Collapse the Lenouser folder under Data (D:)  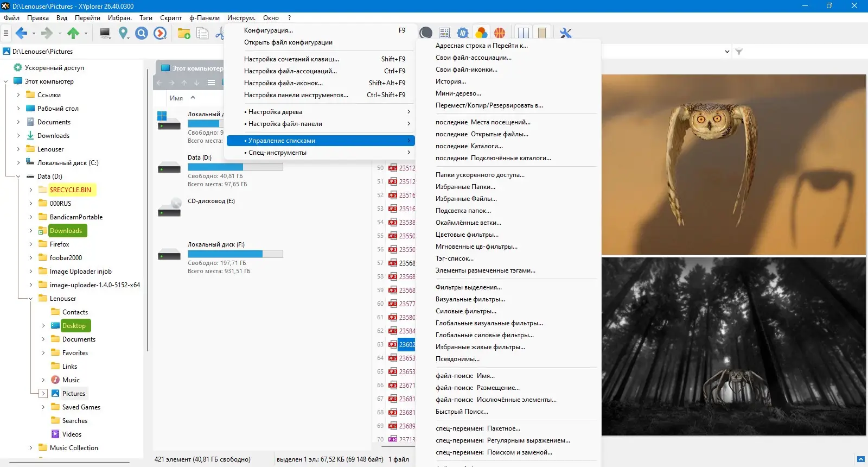(30, 299)
